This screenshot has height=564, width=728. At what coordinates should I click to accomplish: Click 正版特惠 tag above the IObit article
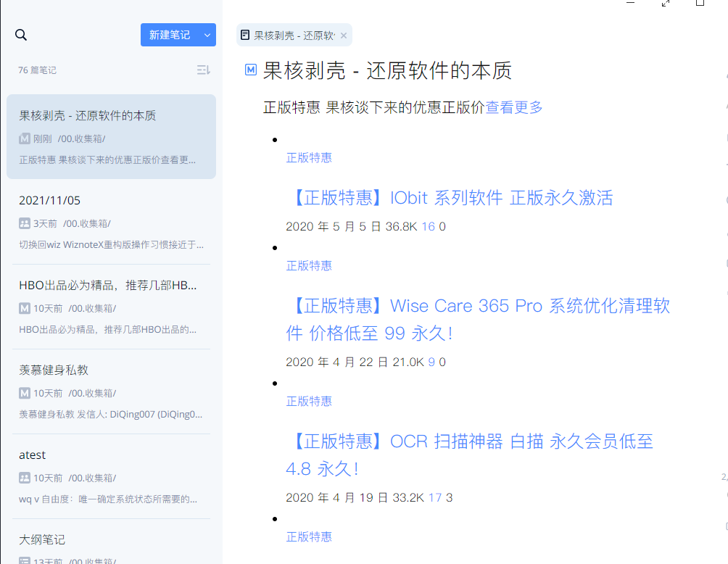point(309,158)
